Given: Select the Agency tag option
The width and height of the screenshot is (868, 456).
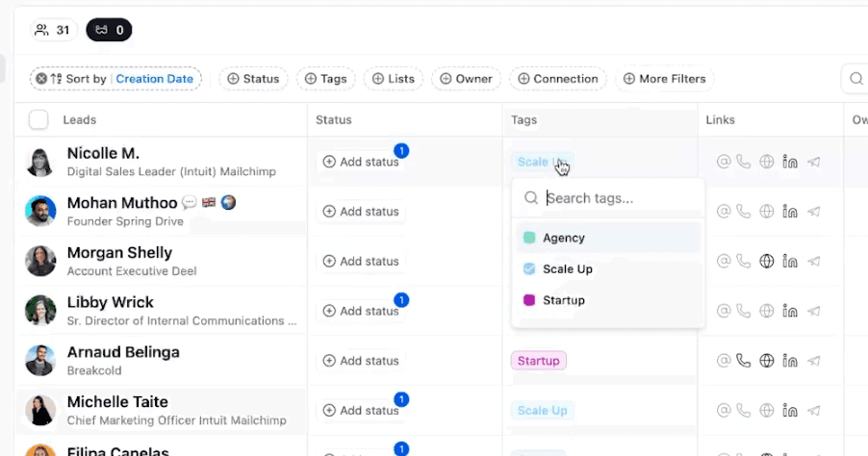Looking at the screenshot, I should 608,238.
